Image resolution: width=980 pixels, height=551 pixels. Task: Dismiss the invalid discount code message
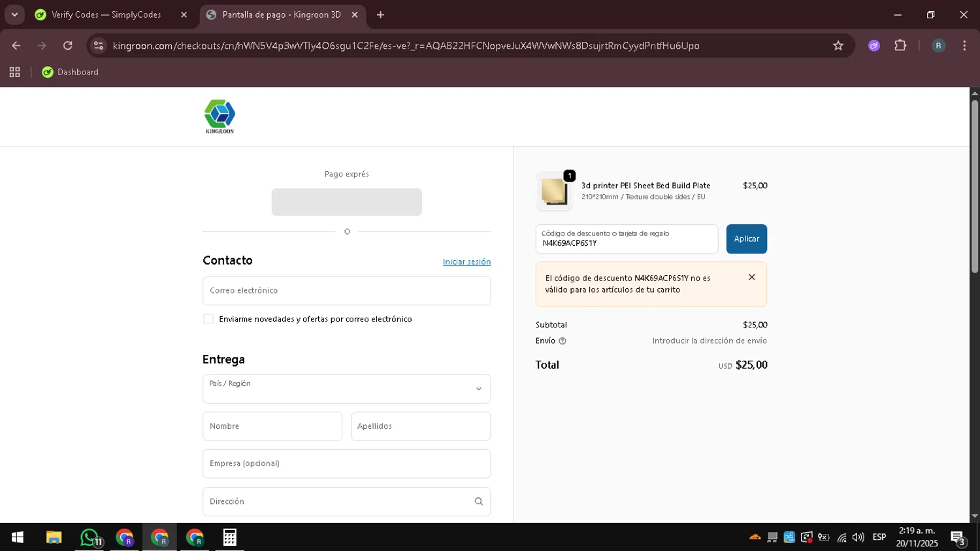pos(752,277)
